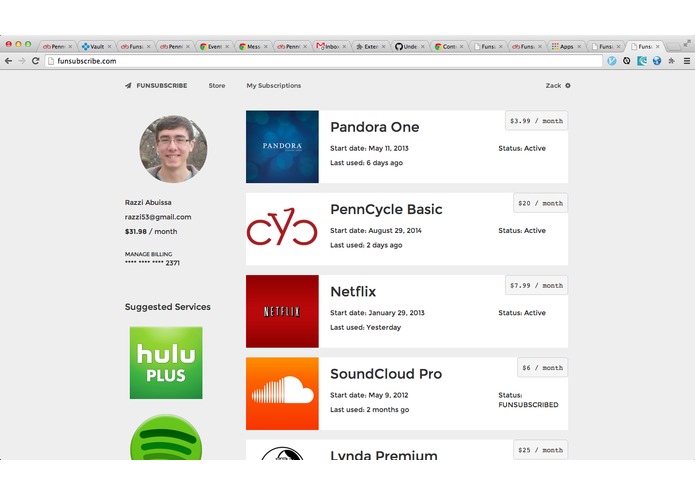
Task: Go to My Subscriptions
Action: tap(273, 86)
